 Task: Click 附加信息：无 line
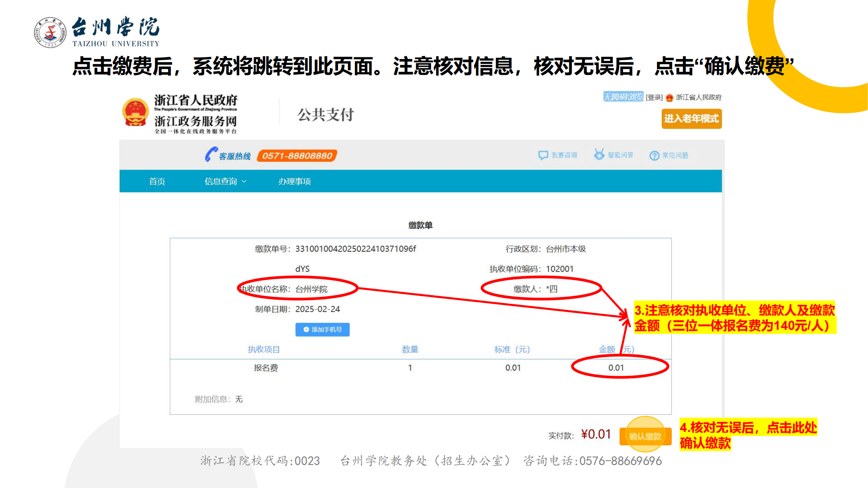pyautogui.click(x=219, y=399)
